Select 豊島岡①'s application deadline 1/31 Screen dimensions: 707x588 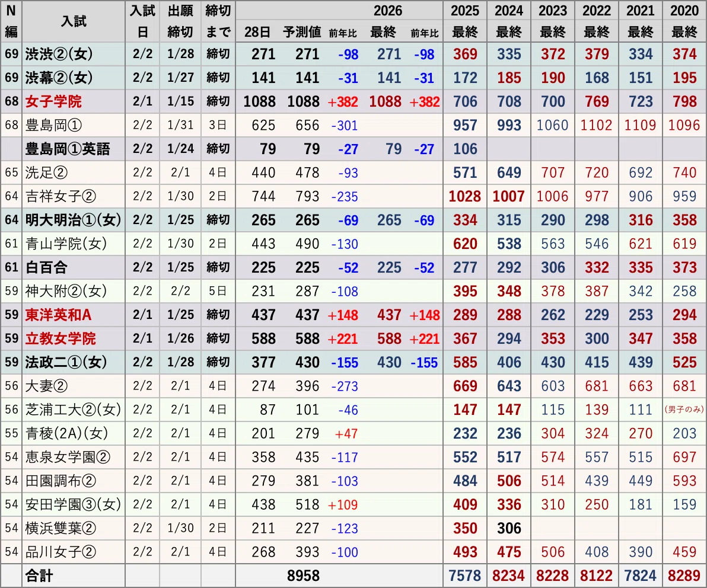[180, 125]
